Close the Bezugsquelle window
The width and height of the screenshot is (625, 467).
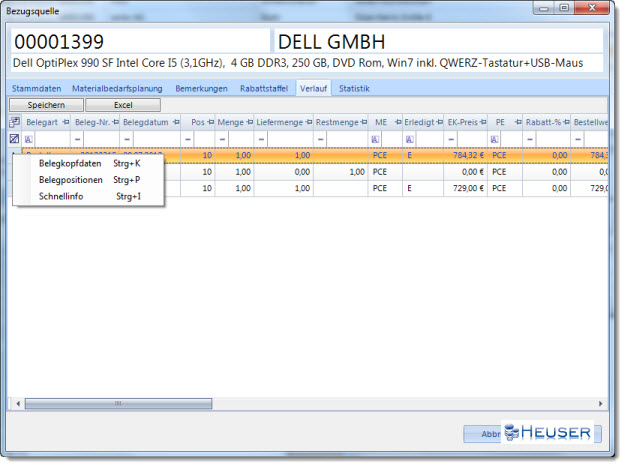[x=592, y=8]
